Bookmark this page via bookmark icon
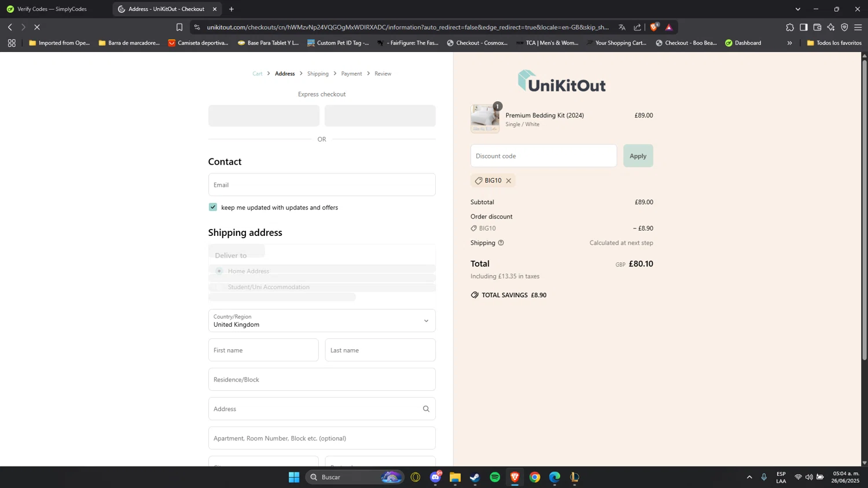This screenshot has height=488, width=868. click(179, 27)
